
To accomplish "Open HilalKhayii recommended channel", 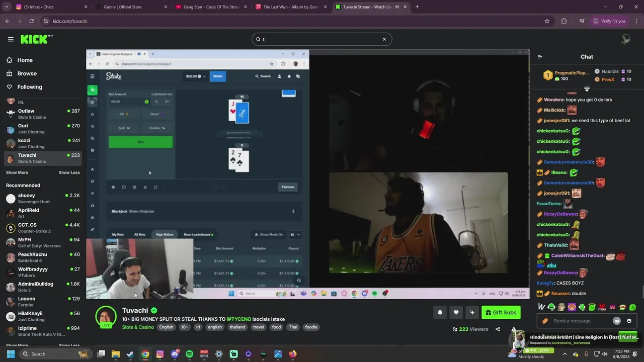I will click(x=43, y=316).
